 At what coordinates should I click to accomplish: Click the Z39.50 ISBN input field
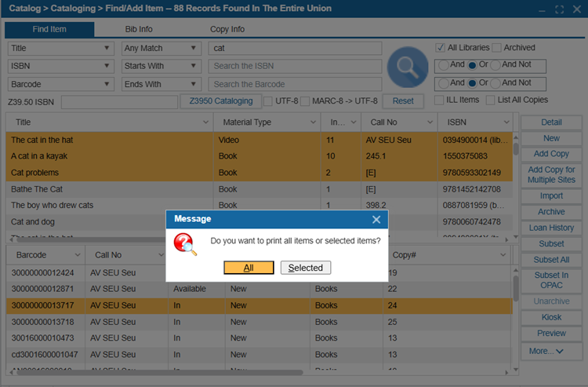click(119, 102)
